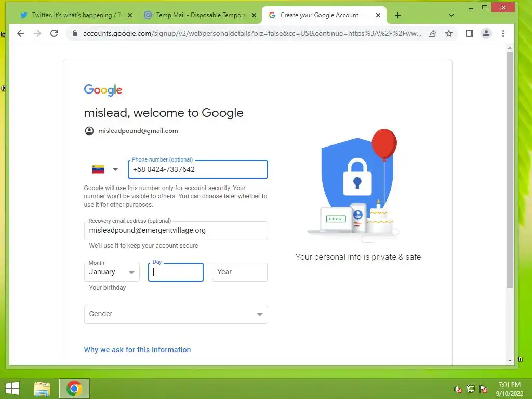Open the share page icon in address bar
The image size is (532, 399).
tap(432, 33)
